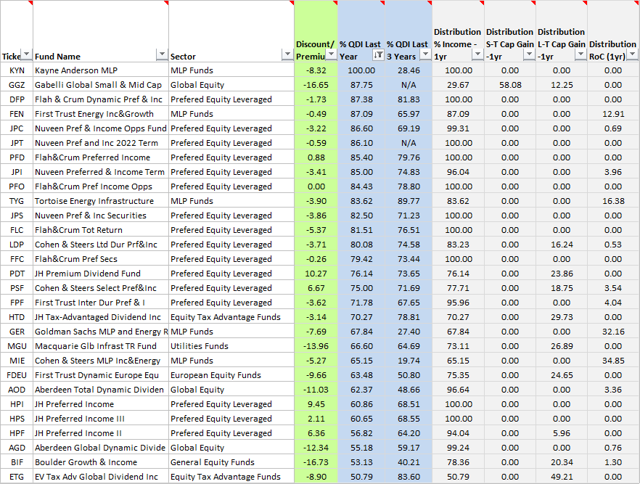Select the Macquarie Glb Infrast TR Fund cell
The height and width of the screenshot is (484, 640).
(x=101, y=346)
